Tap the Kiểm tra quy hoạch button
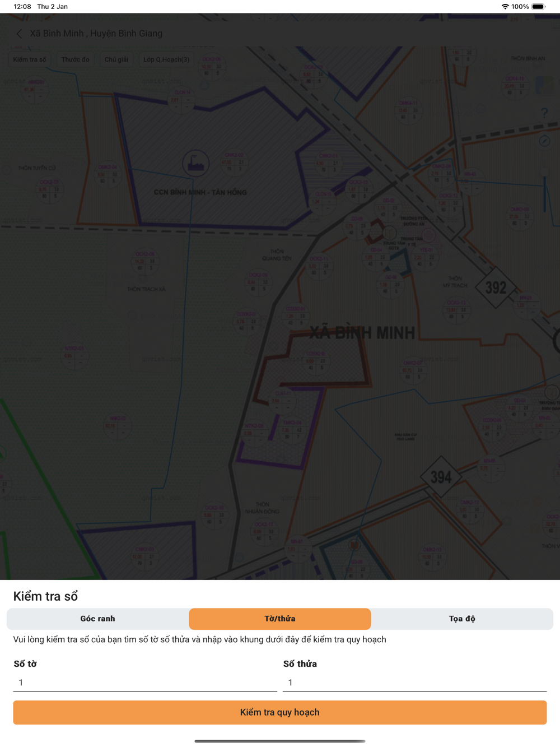Image resolution: width=560 pixels, height=747 pixels. (x=280, y=712)
